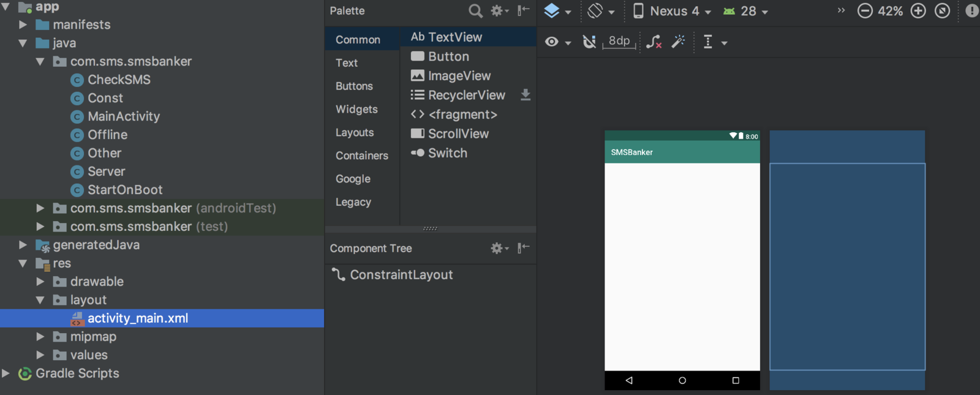
Task: Open view options eye menu
Action: 558,42
